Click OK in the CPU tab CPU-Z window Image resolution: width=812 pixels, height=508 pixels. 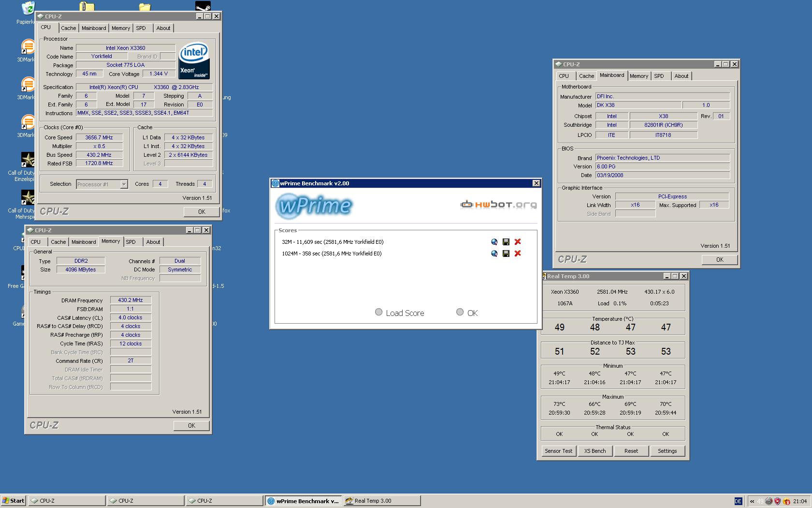(202, 212)
